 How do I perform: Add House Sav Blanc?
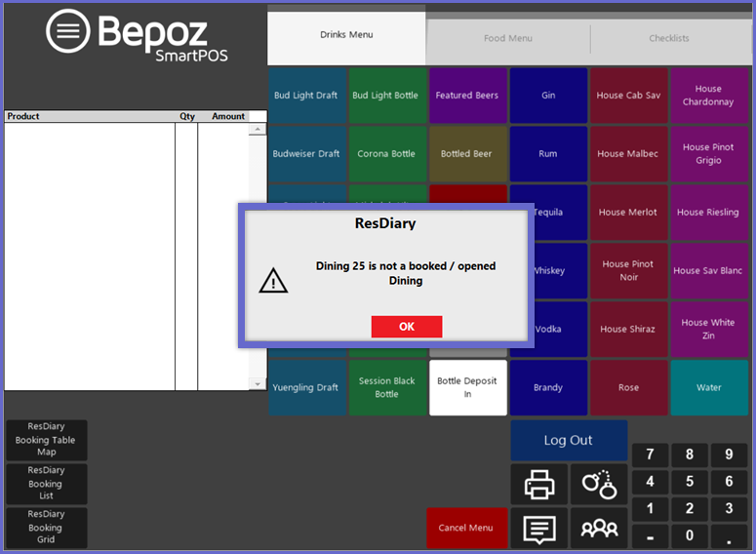[x=709, y=270]
